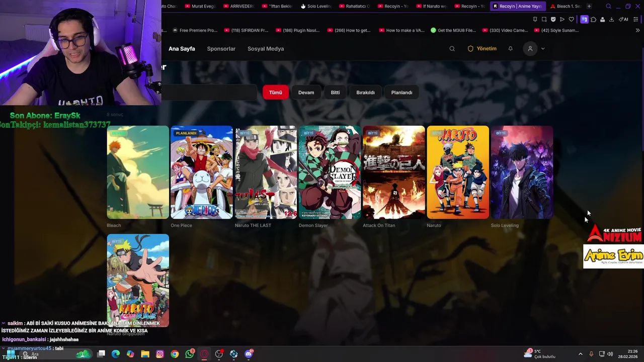Click the ad blocker shield icon
Screen dimensions: 644x362
pos(553,19)
